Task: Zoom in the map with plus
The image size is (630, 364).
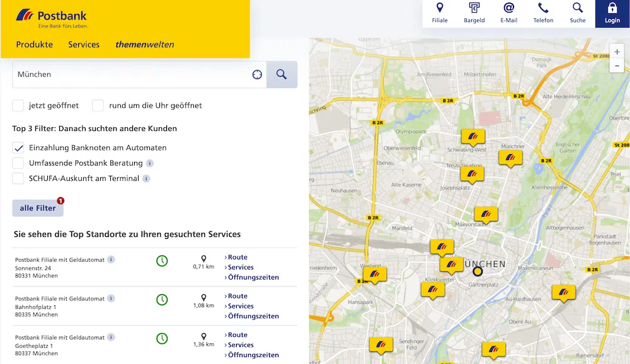Action: tap(617, 52)
